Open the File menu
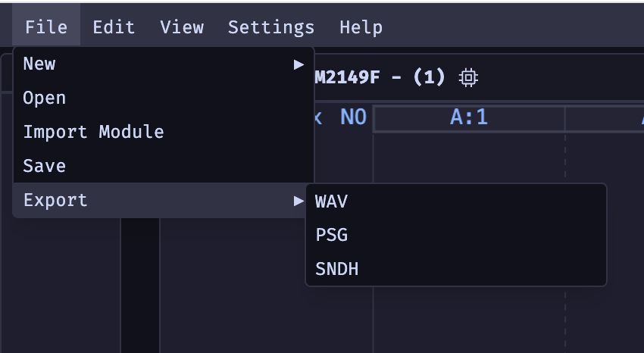Screen dimensions: 644x353 [x=46, y=27]
